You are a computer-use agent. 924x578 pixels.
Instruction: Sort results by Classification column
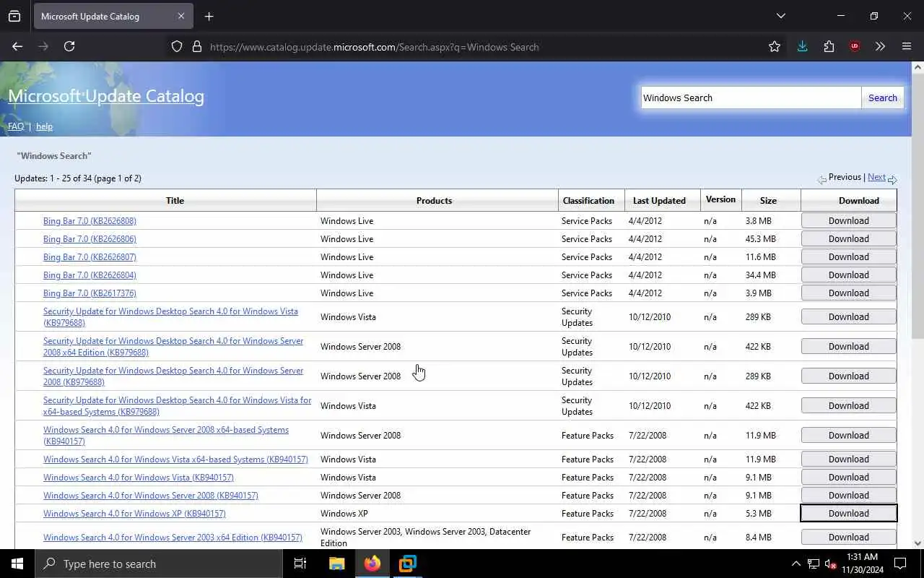click(x=588, y=201)
